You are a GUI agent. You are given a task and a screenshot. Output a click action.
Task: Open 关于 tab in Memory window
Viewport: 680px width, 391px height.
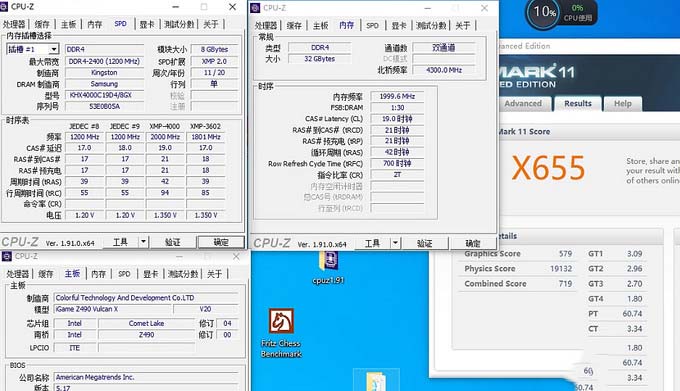click(462, 26)
